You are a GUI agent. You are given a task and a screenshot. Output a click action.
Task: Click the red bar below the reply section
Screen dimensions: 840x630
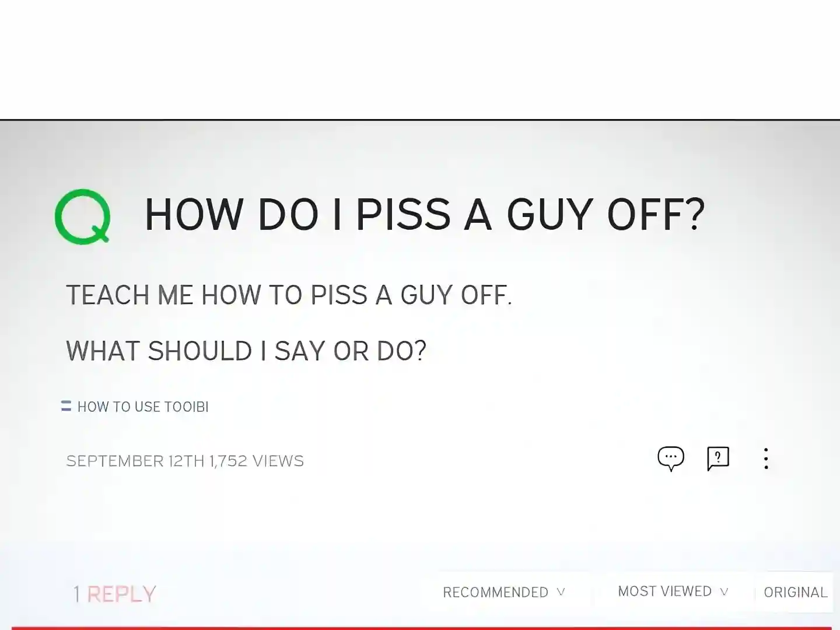point(425,628)
